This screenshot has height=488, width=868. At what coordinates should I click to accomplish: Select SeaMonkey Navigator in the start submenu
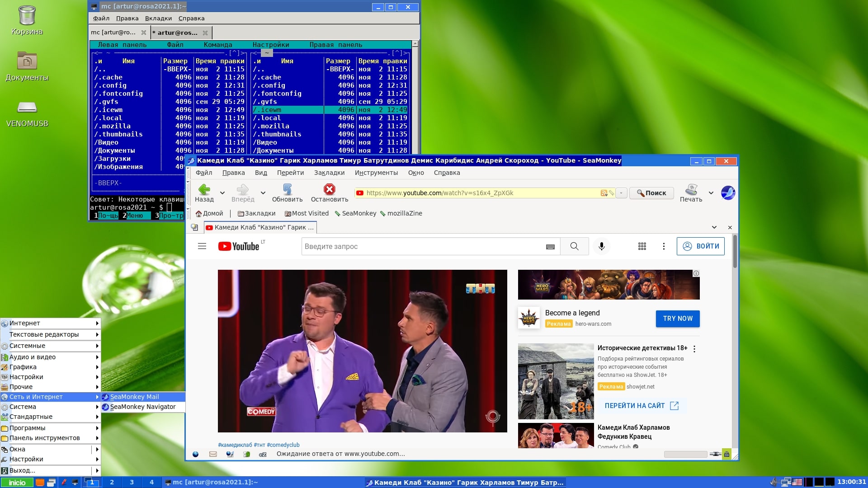click(143, 407)
